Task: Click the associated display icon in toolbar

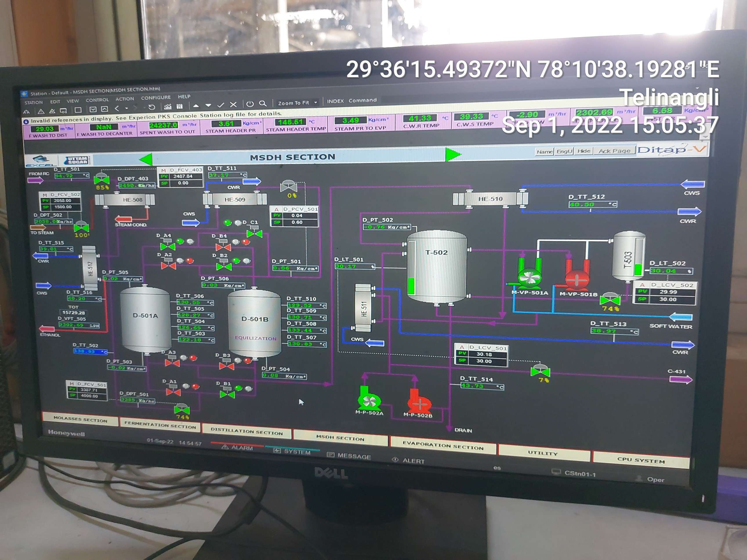Action: (x=63, y=111)
